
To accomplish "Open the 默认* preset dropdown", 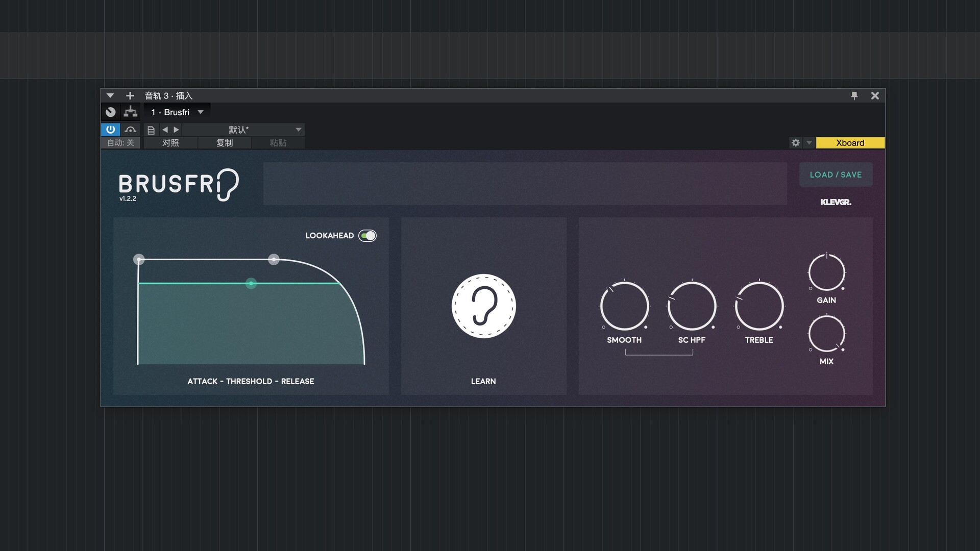I will coord(243,130).
